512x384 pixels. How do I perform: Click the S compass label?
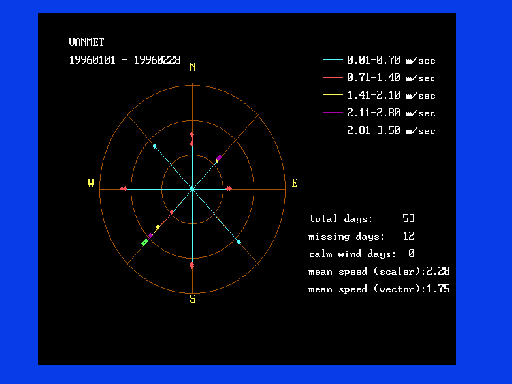[x=192, y=299]
